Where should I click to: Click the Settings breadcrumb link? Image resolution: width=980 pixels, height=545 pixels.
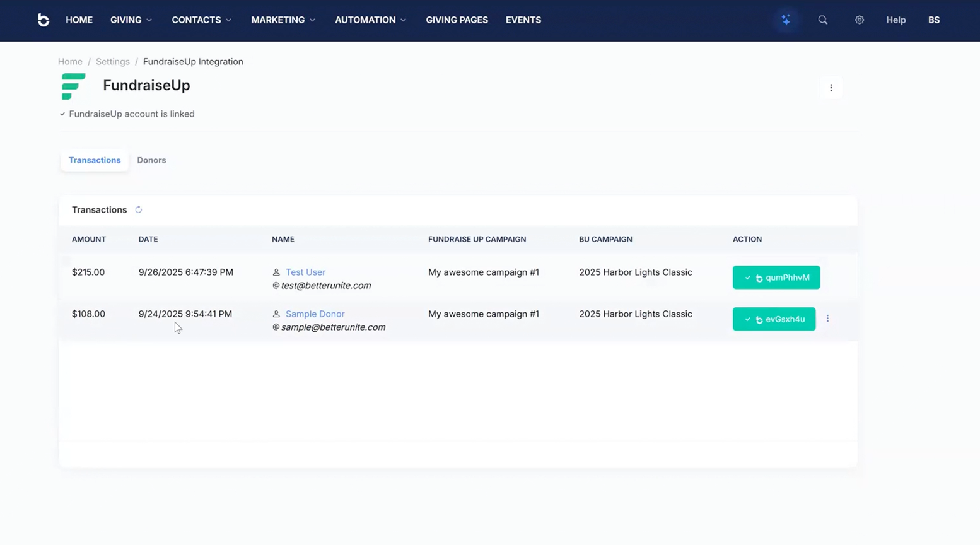coord(113,62)
